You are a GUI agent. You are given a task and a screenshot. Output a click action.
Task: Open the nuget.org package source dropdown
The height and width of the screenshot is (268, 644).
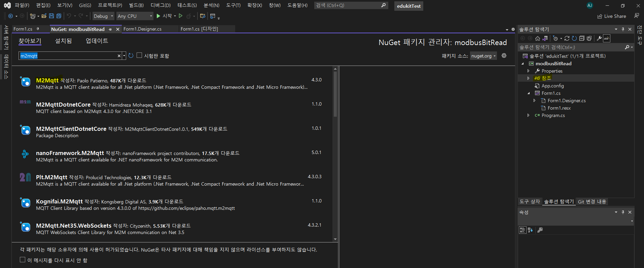tap(484, 56)
